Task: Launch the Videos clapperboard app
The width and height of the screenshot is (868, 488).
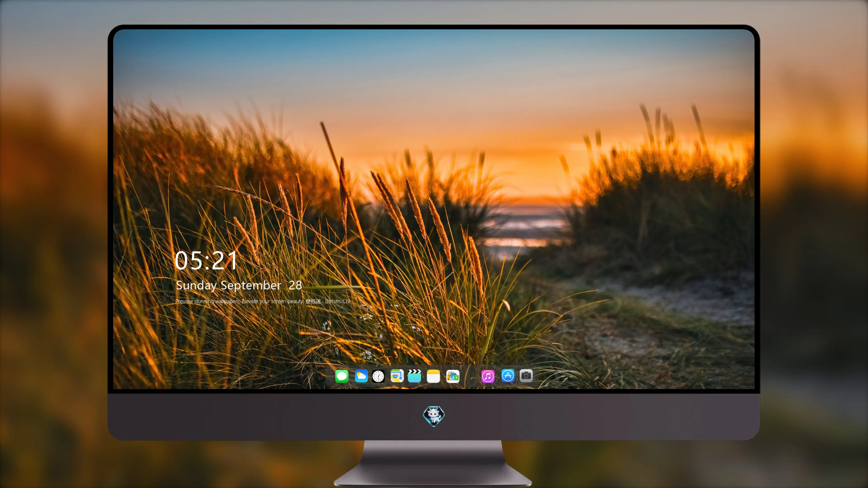Action: click(415, 376)
